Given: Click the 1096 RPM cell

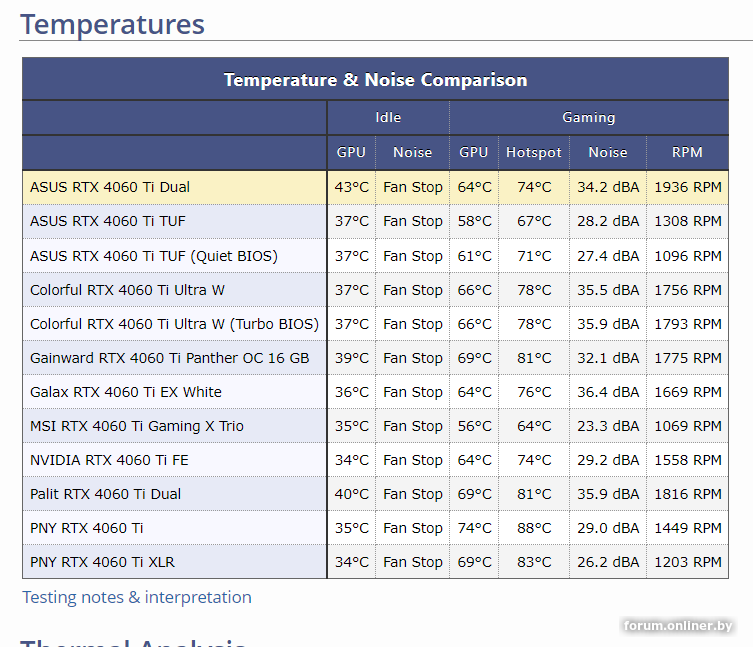Looking at the screenshot, I should 688,256.
